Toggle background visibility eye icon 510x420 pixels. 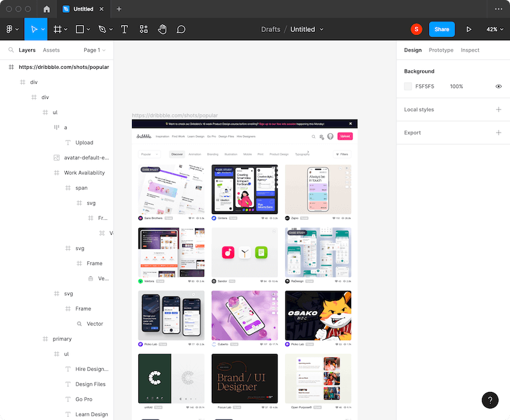click(x=499, y=87)
